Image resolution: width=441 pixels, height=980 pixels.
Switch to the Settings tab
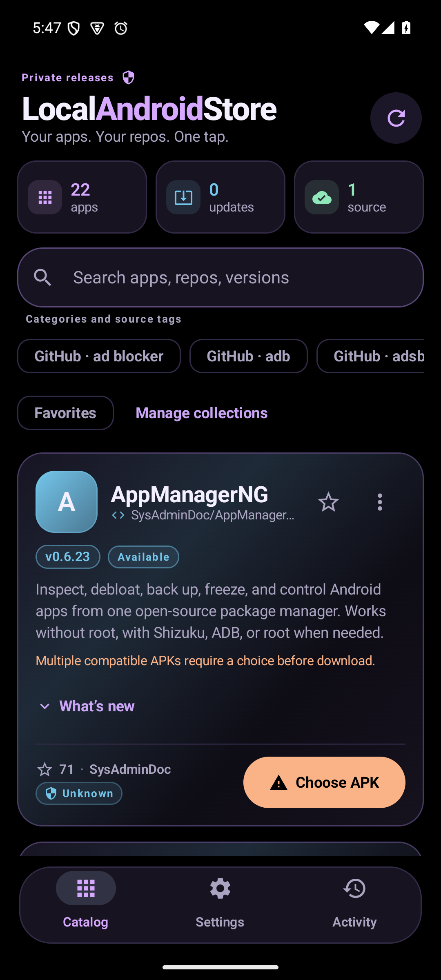pos(220,904)
